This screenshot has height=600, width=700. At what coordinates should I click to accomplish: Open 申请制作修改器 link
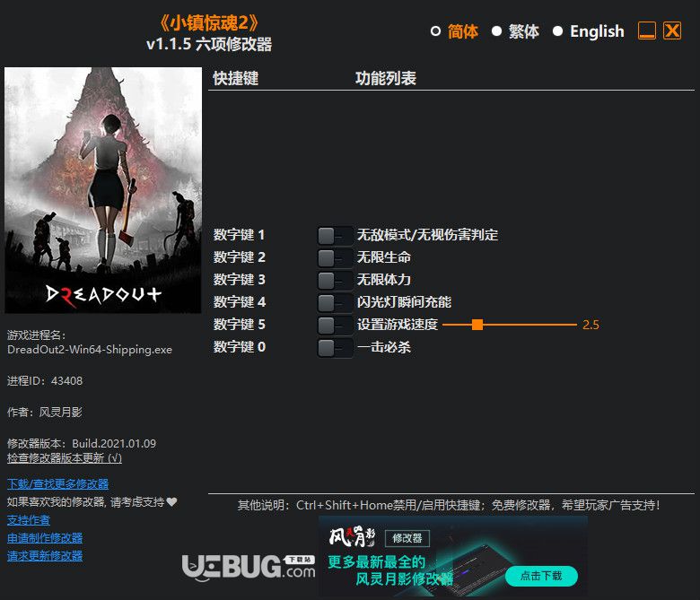(45, 538)
